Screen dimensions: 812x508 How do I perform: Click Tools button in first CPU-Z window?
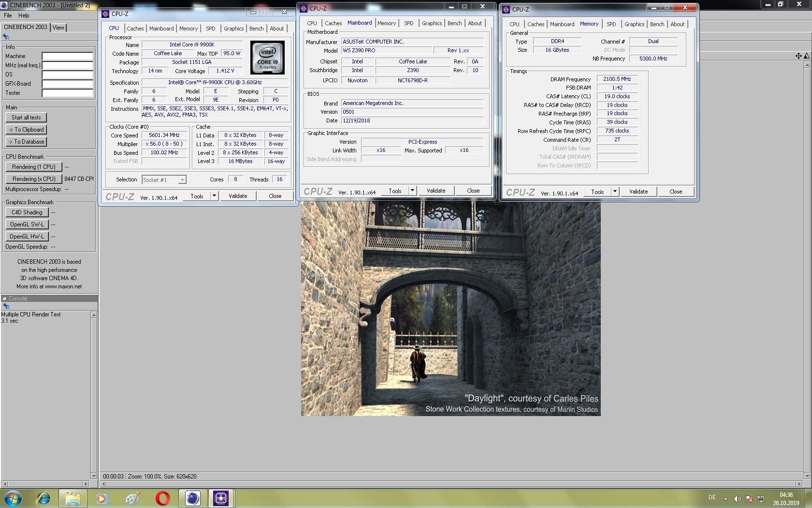[197, 196]
